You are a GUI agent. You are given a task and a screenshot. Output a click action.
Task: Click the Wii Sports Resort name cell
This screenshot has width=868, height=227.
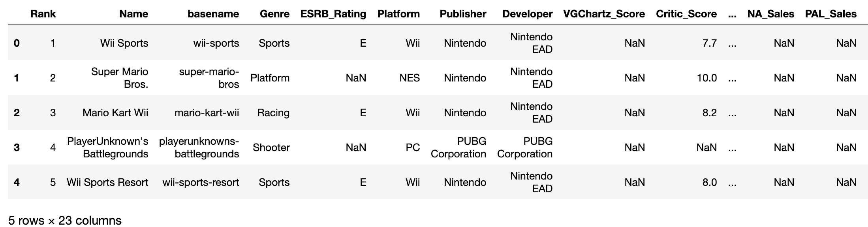(x=107, y=182)
